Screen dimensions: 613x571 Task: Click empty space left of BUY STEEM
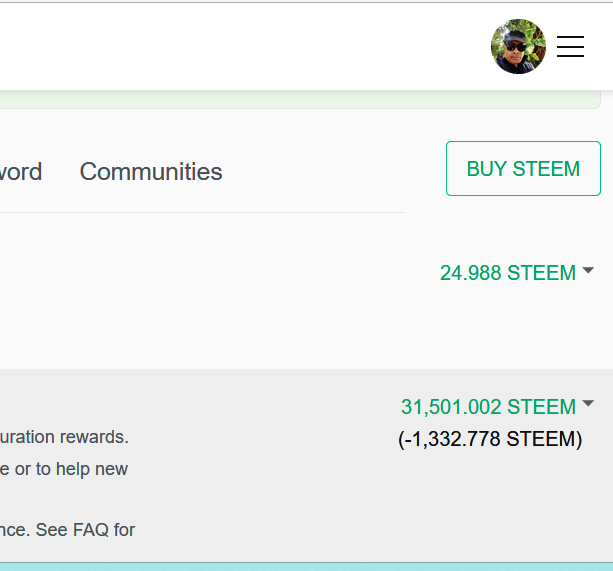(x=334, y=170)
